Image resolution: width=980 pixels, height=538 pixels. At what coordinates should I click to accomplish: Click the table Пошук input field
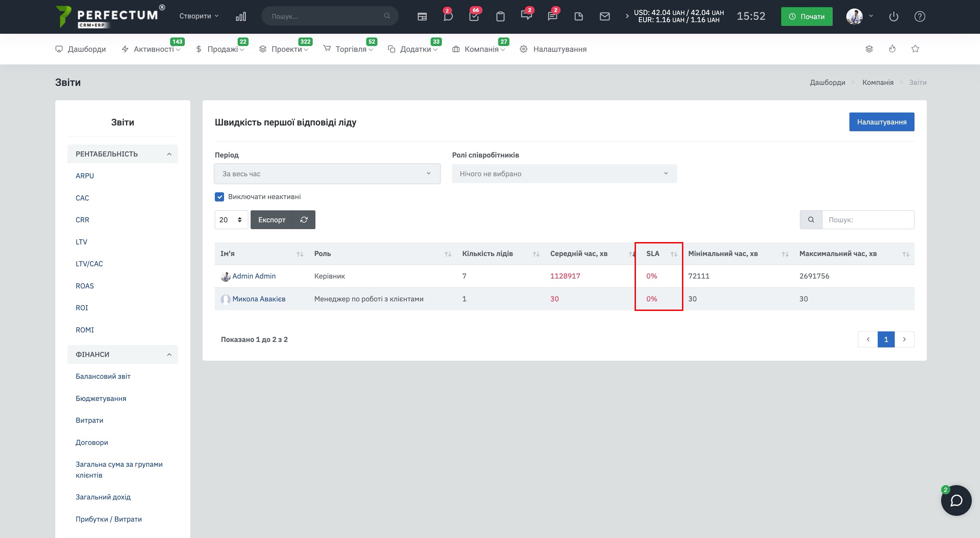[868, 220]
